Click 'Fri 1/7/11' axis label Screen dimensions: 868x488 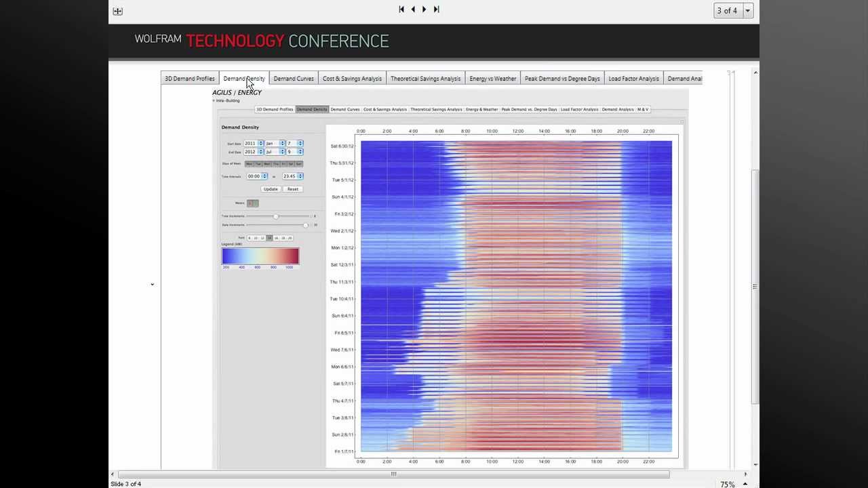click(x=344, y=451)
